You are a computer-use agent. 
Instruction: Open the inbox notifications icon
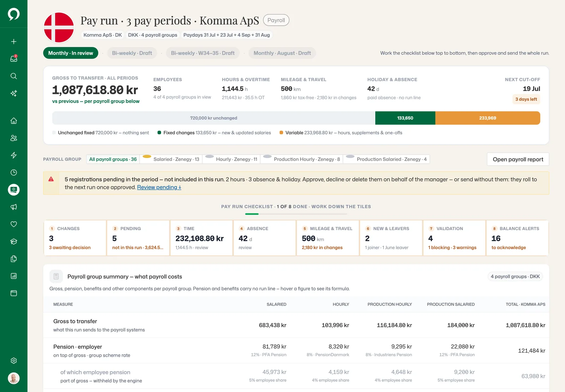coord(14,59)
